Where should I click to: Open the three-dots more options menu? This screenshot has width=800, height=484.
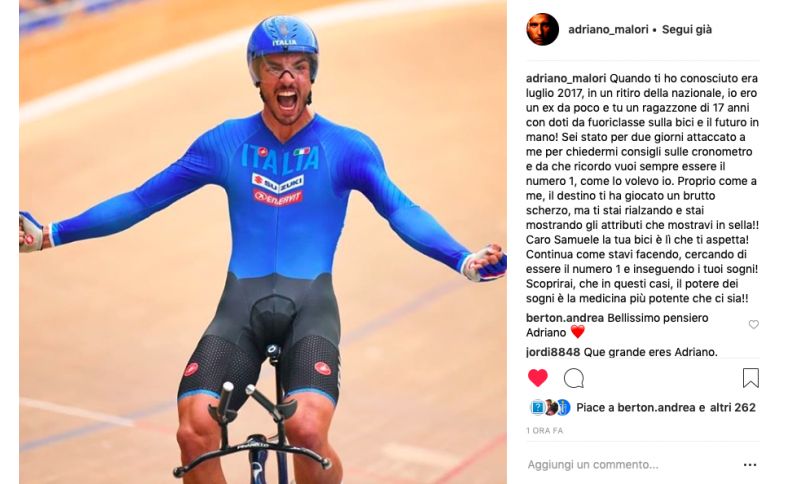(749, 465)
